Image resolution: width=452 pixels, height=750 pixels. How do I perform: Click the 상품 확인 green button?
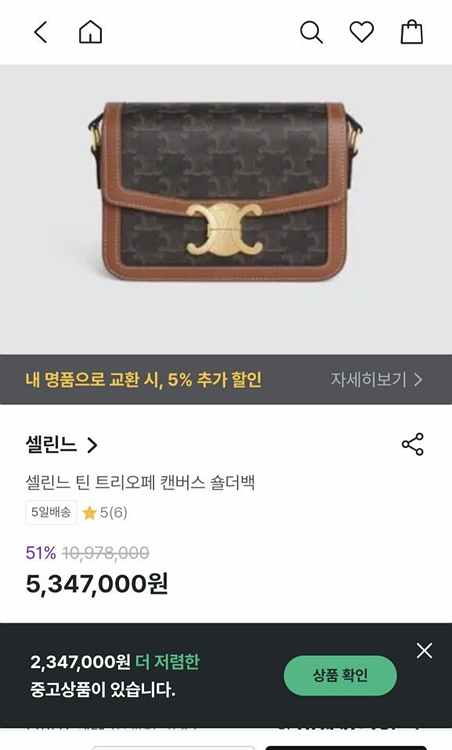click(x=340, y=675)
